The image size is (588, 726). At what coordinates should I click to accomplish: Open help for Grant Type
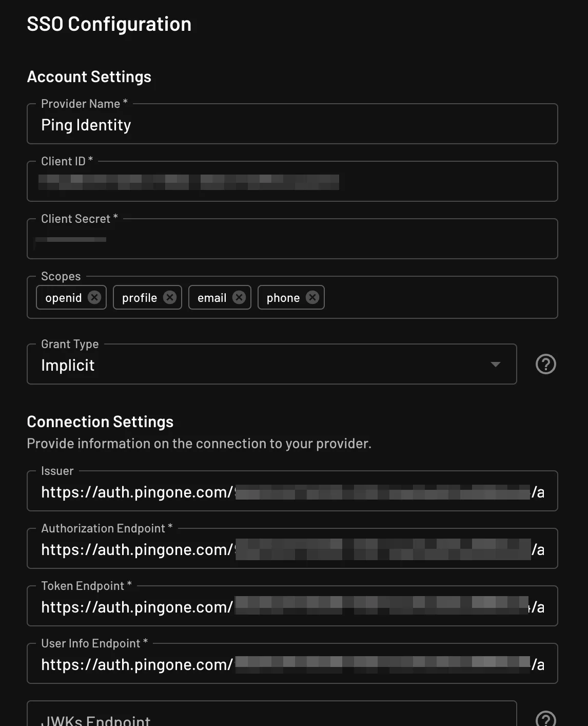tap(545, 365)
